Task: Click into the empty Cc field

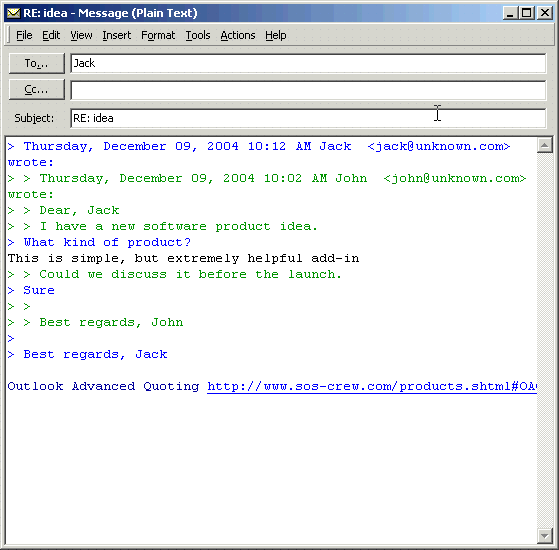Action: (x=308, y=90)
